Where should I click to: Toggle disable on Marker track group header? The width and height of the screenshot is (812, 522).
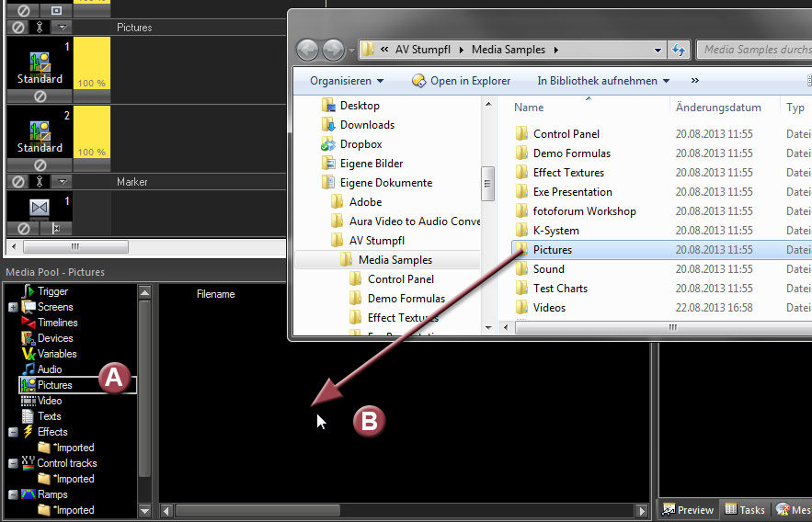coord(18,182)
